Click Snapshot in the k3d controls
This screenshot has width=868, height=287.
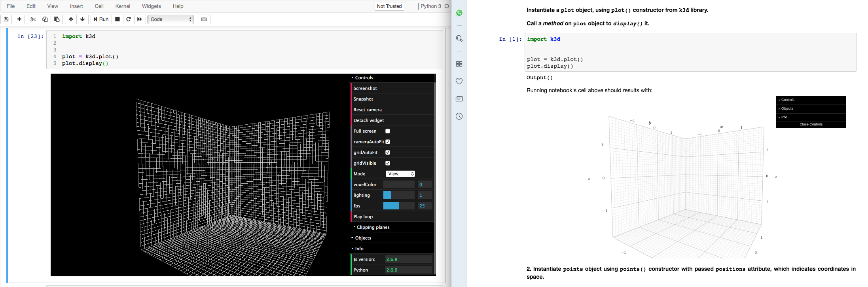[x=392, y=99]
